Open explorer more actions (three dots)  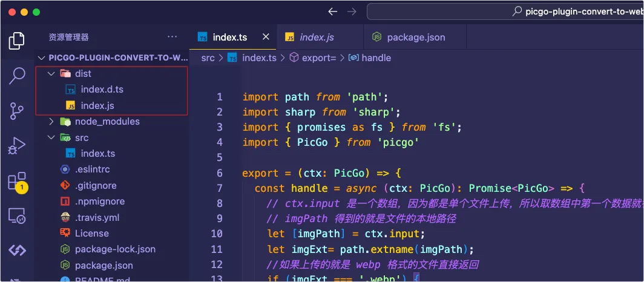(x=172, y=37)
